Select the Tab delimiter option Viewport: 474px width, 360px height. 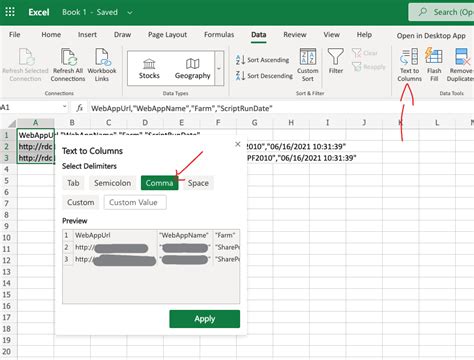pos(73,183)
